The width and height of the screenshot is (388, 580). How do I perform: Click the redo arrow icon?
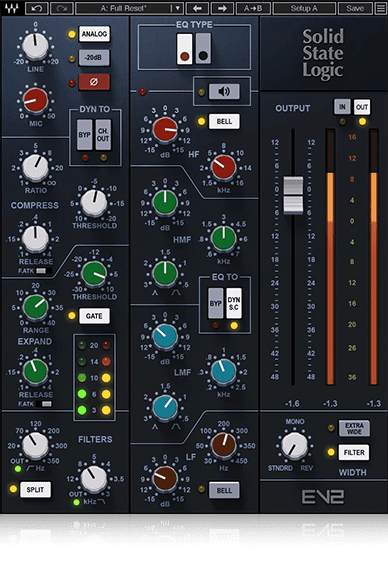pyautogui.click(x=61, y=8)
